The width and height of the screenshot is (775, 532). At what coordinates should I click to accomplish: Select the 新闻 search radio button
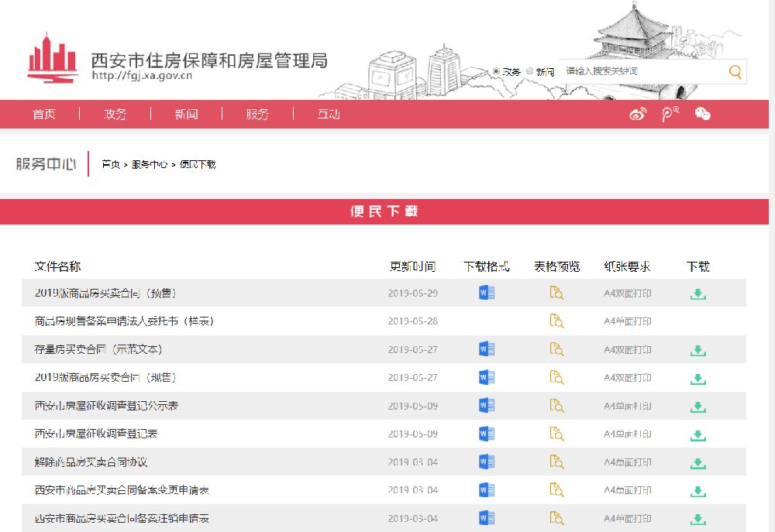pyautogui.click(x=530, y=71)
